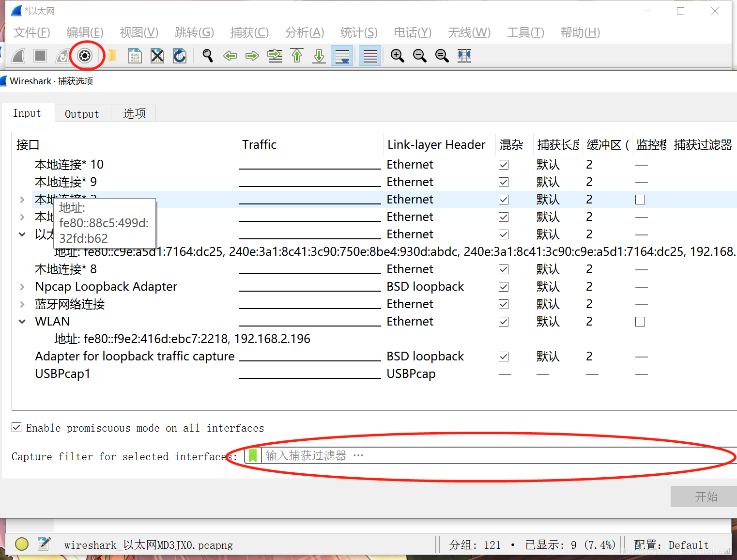The height and width of the screenshot is (560, 737).
Task: Click the zoom in icon
Action: tap(397, 56)
